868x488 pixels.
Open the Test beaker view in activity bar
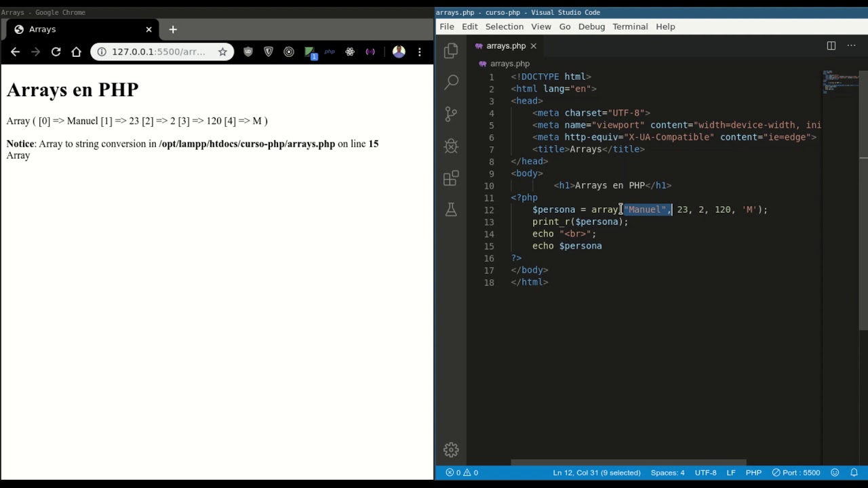[451, 209]
